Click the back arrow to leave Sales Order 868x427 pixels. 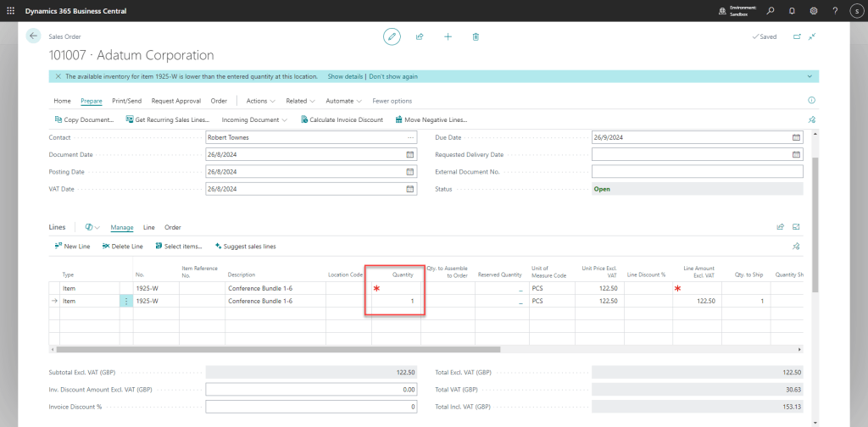tap(34, 36)
